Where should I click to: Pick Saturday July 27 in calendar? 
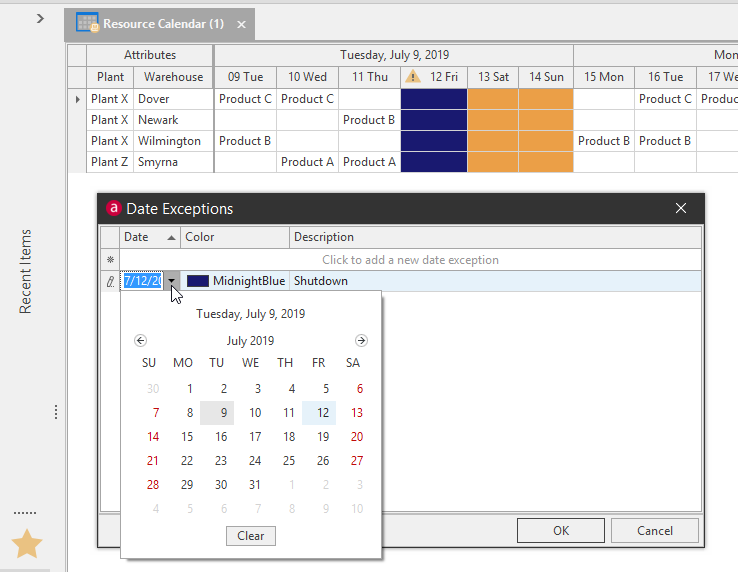click(356, 461)
